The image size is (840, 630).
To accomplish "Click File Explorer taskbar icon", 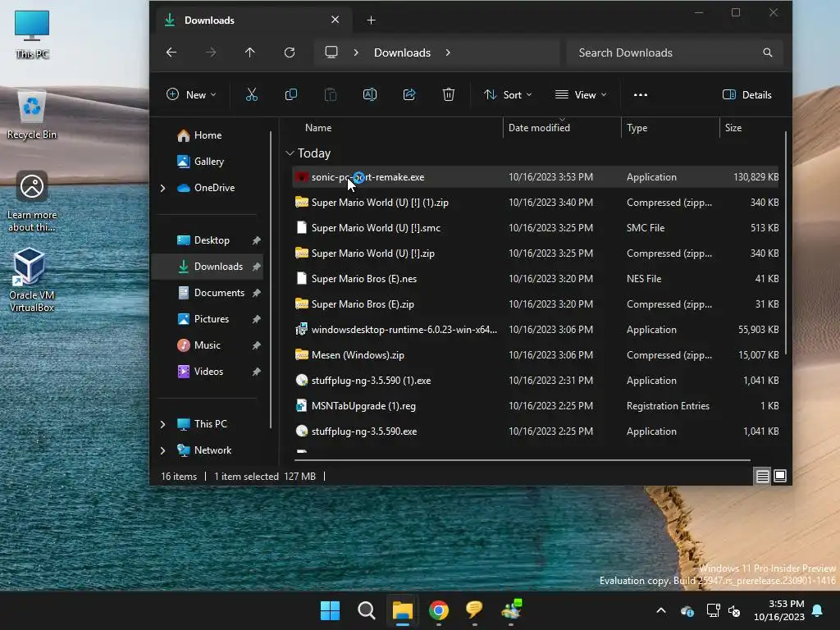I will (x=402, y=610).
